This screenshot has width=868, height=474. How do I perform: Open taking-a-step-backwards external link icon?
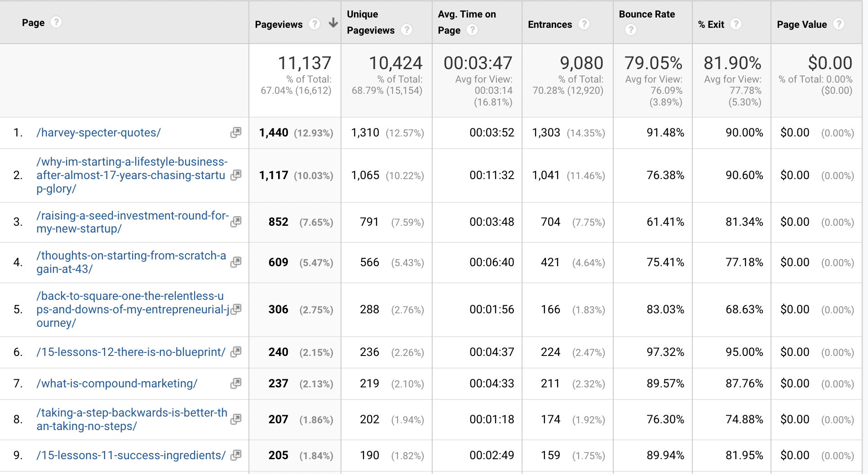236,419
